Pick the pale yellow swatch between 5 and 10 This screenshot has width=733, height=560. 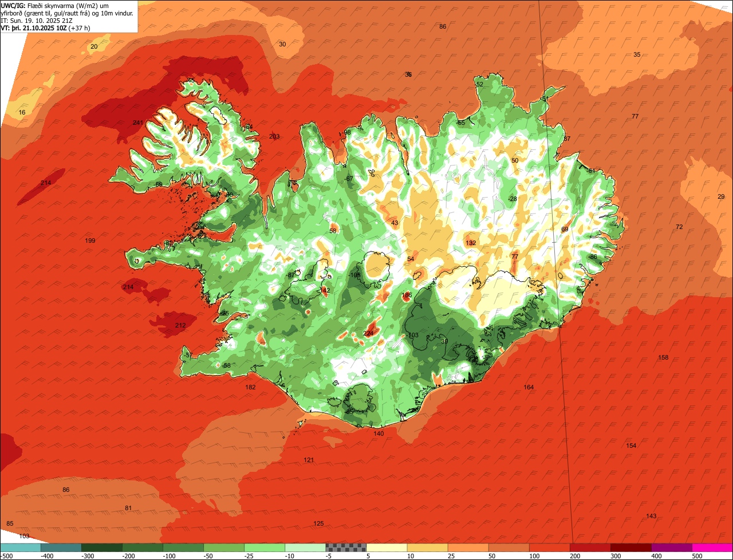[387, 547]
